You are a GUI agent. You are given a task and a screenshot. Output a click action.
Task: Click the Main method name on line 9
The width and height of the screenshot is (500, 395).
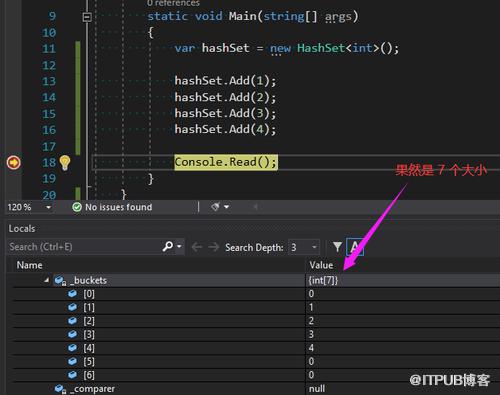coord(243,16)
